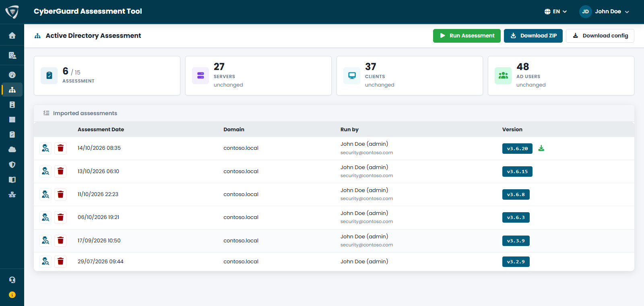Click the Download ZIP button
Image resolution: width=644 pixels, height=306 pixels.
pos(533,36)
